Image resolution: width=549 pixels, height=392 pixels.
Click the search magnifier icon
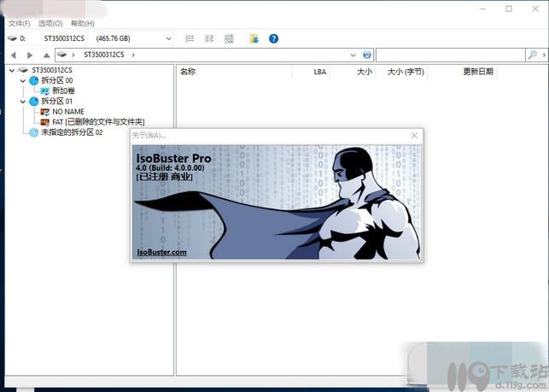533,55
